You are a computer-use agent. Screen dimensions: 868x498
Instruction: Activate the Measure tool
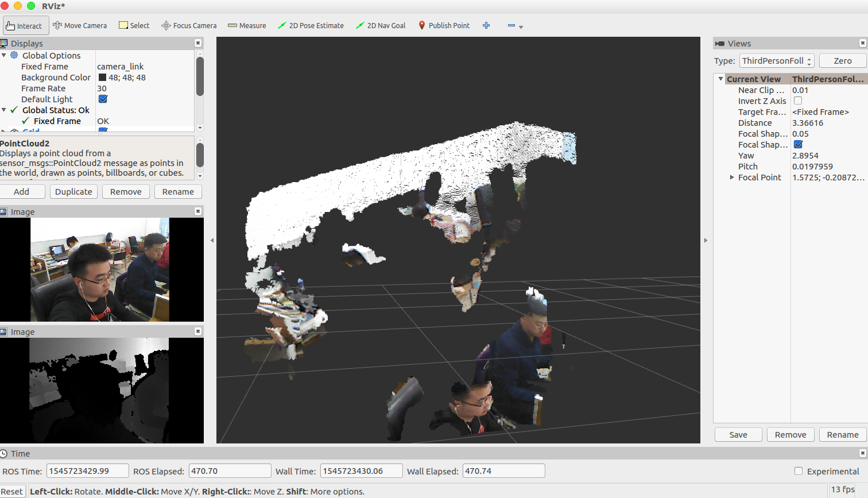point(247,25)
